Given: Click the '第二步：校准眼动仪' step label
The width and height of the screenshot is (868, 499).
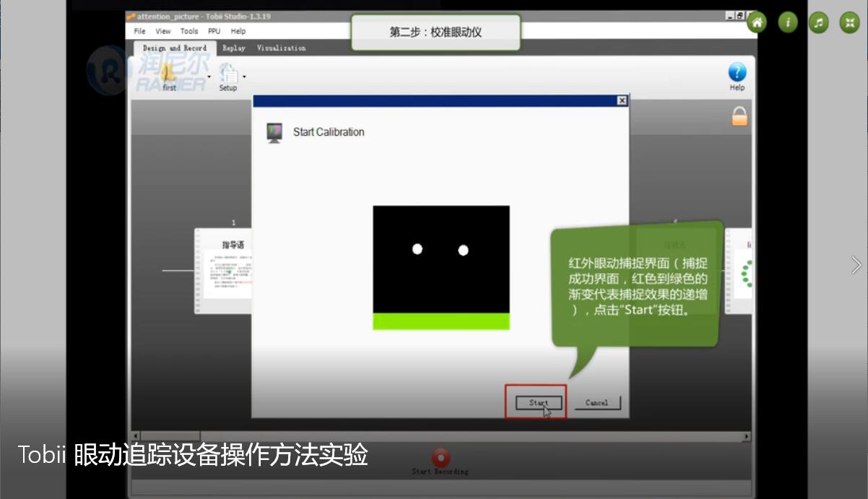Looking at the screenshot, I should (x=435, y=32).
